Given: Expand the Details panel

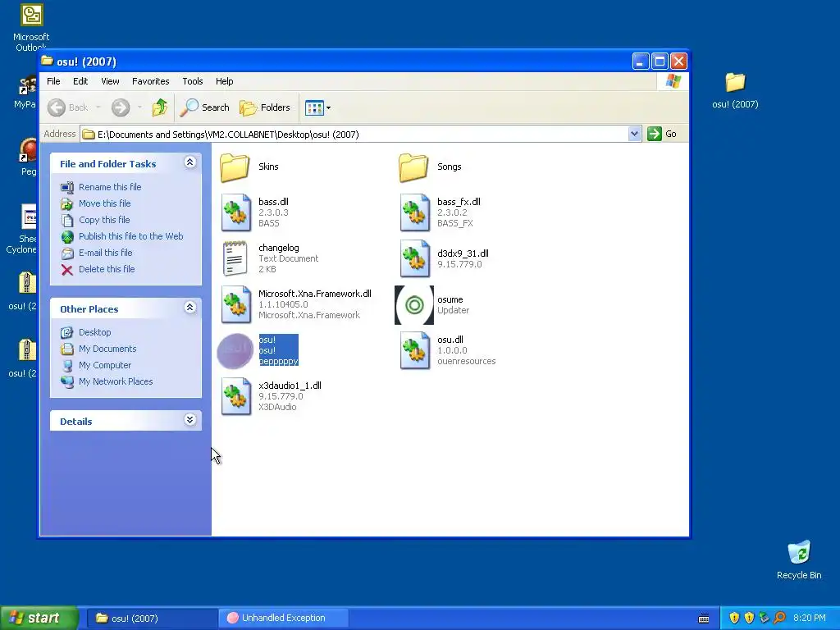Looking at the screenshot, I should [189, 420].
